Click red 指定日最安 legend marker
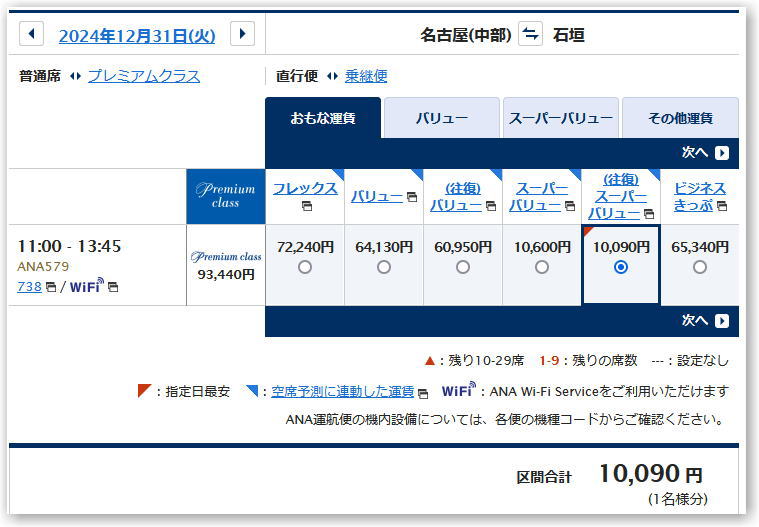This screenshot has height=527, width=759. point(144,391)
